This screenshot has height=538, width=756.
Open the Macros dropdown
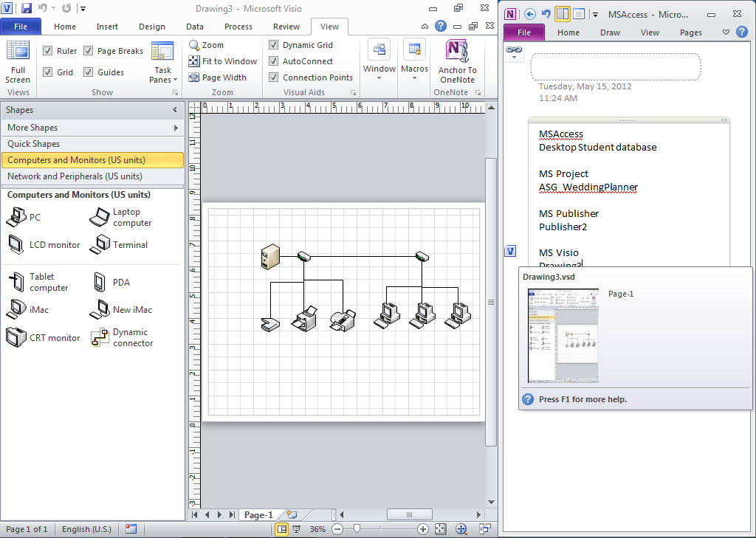(414, 61)
